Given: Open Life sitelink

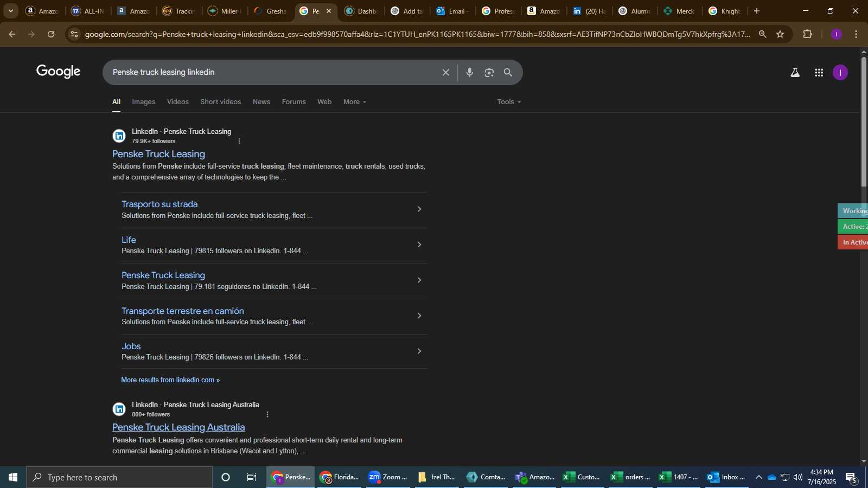Looking at the screenshot, I should click(x=129, y=240).
